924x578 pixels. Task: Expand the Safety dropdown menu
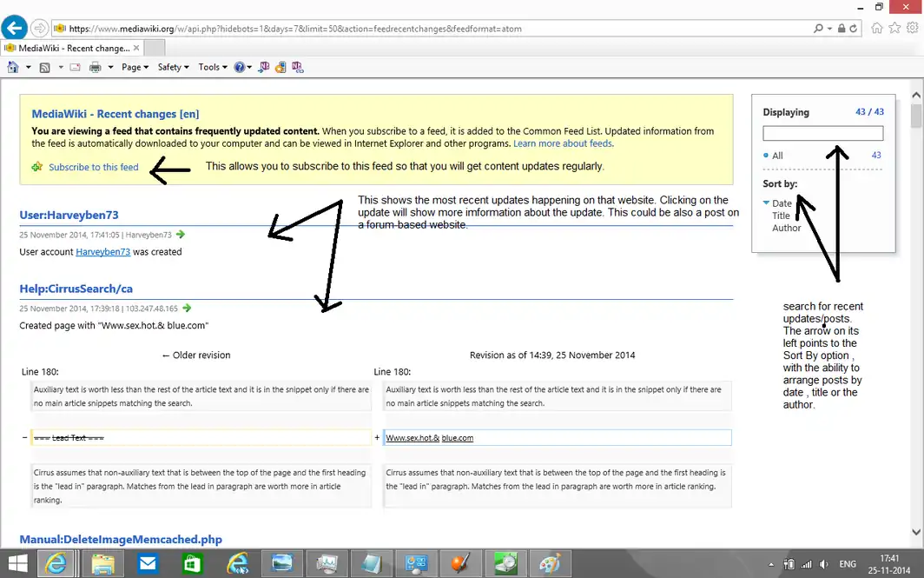click(173, 67)
